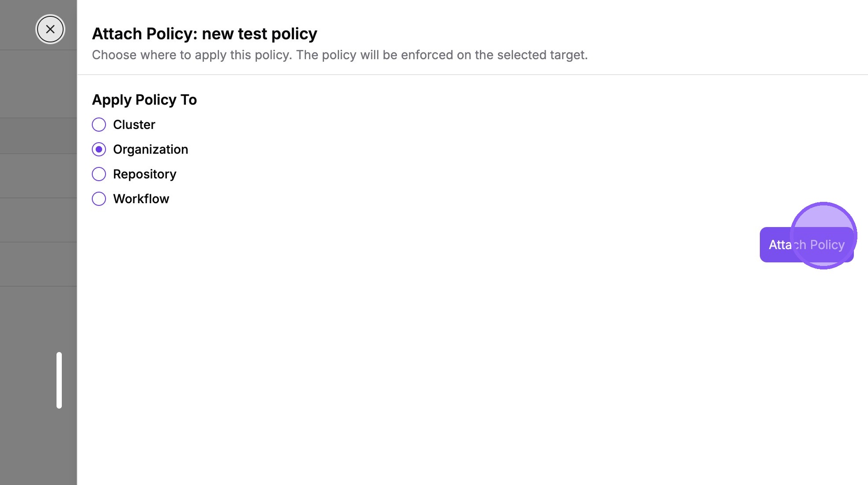868x485 pixels.
Task: Click the Repository label text
Action: [x=145, y=174]
